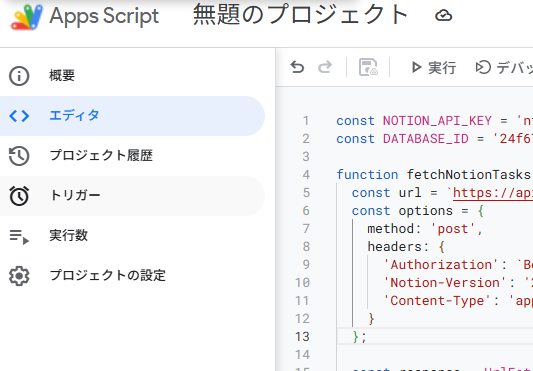Click the undo arrow in toolbar

[297, 67]
